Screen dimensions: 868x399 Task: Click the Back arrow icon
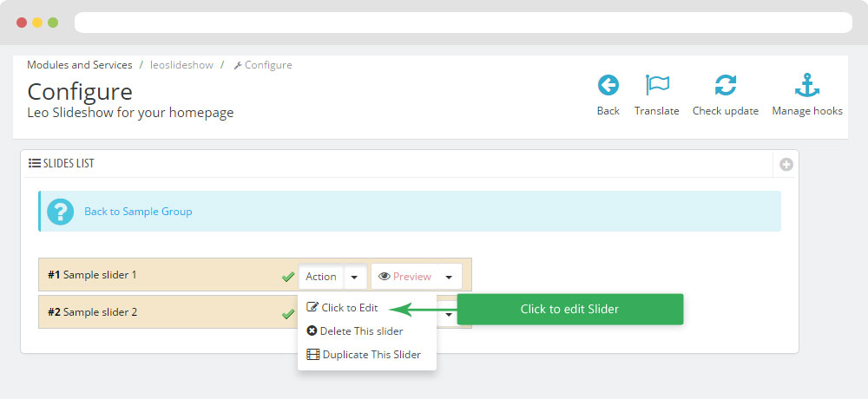[608, 86]
